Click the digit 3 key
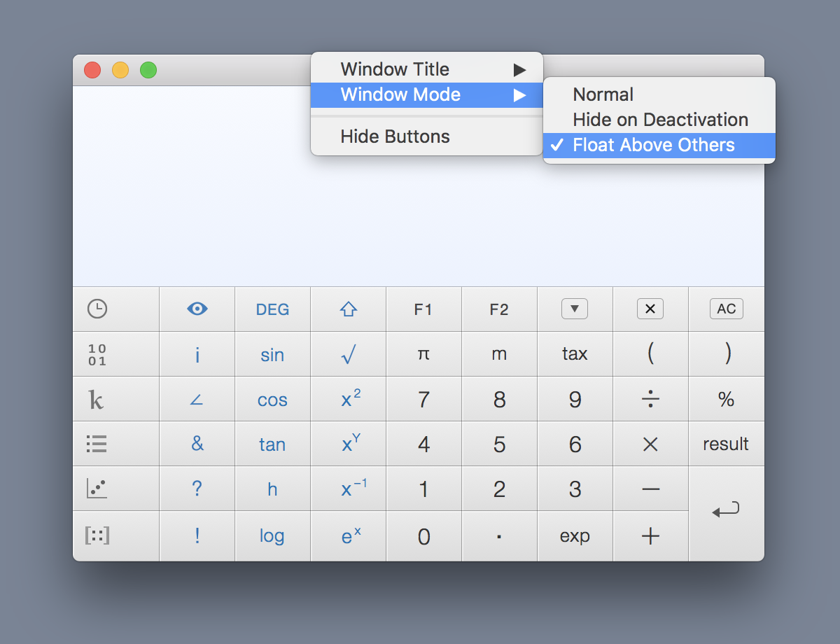 [x=575, y=489]
